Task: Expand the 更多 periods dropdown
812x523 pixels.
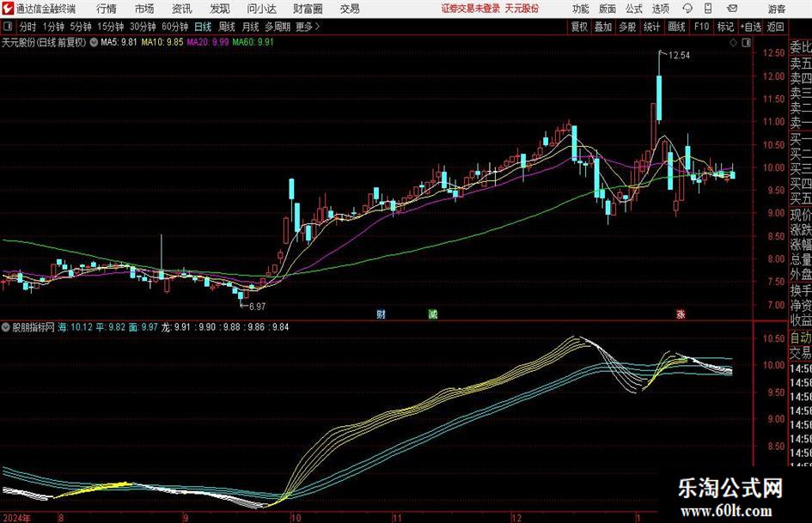Action: [x=308, y=27]
